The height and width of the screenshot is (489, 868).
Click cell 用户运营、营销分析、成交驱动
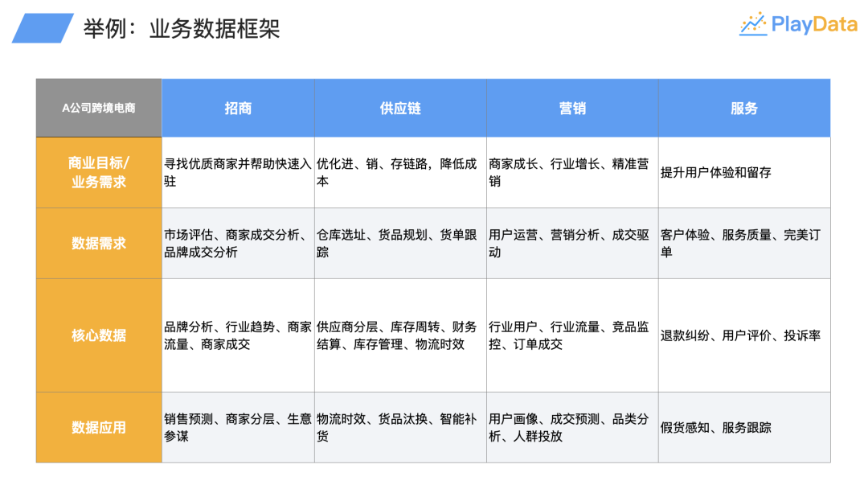(572, 243)
